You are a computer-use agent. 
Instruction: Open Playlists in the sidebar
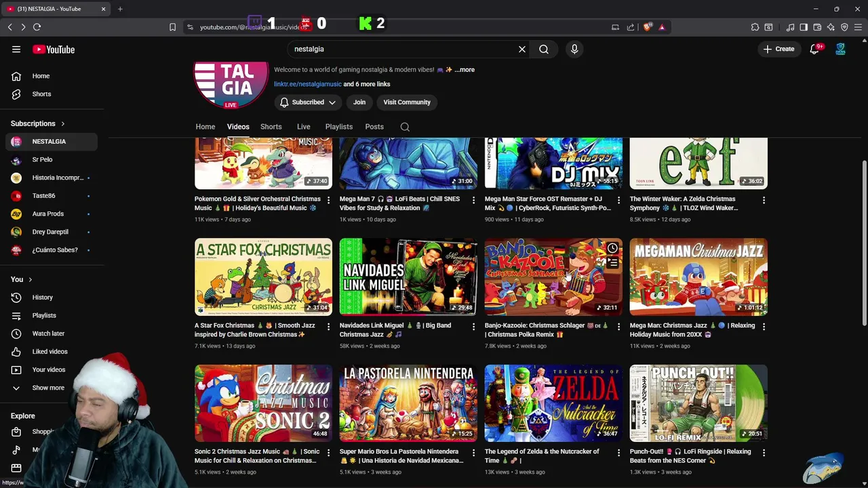[52, 315]
